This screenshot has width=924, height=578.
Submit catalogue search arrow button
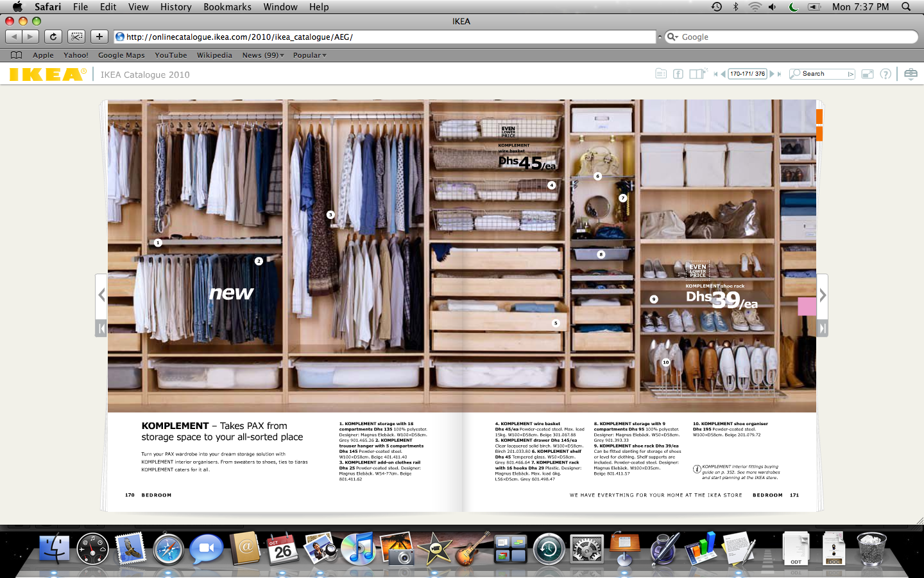point(851,74)
